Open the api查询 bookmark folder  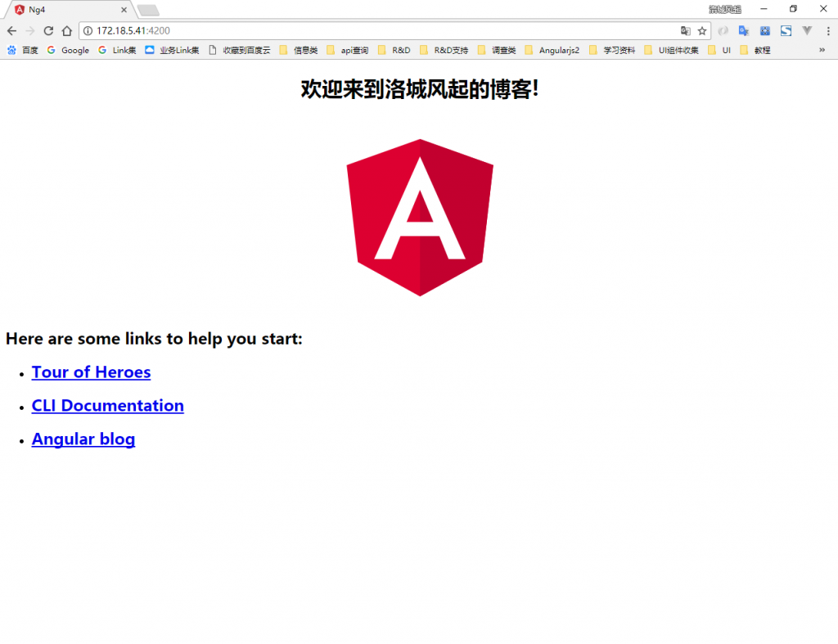tap(347, 50)
